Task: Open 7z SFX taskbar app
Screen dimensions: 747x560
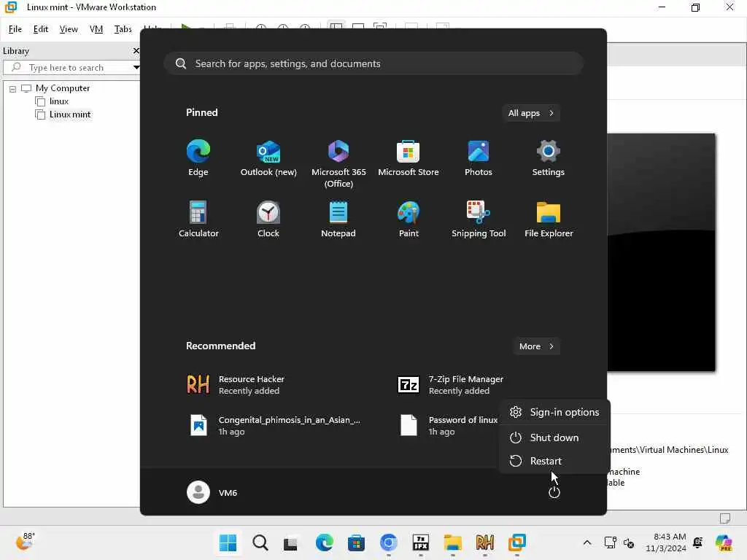Action: pos(420,542)
